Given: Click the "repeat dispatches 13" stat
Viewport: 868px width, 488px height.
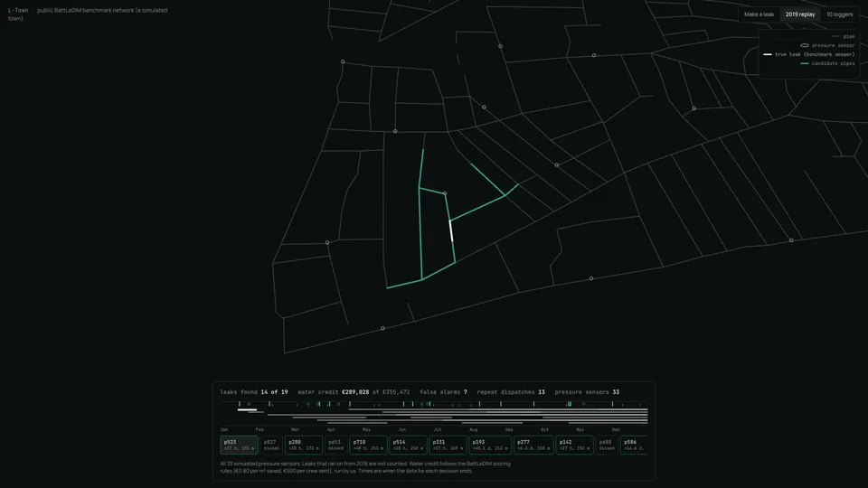Looking at the screenshot, I should coord(511,392).
